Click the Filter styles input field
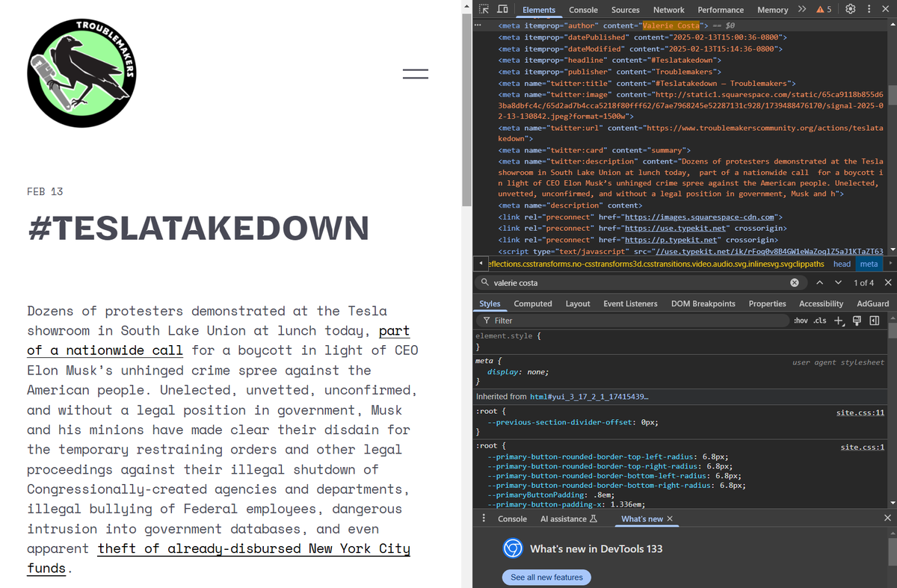Screen dimensions: 897x588 click(x=632, y=321)
